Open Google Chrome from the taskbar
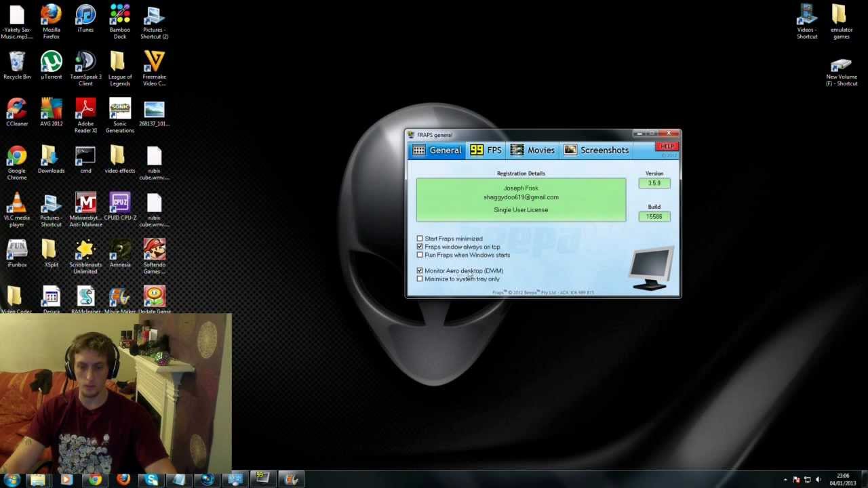The image size is (868, 488). 95,480
